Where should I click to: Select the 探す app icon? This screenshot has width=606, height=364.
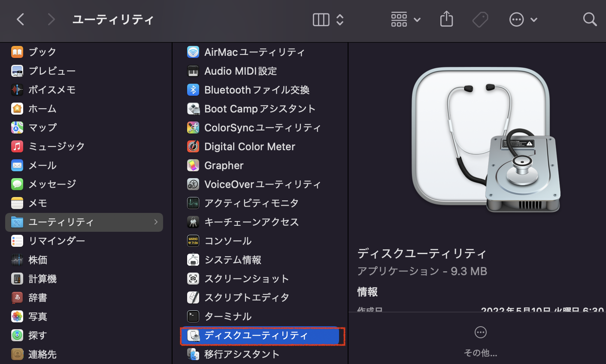17,335
